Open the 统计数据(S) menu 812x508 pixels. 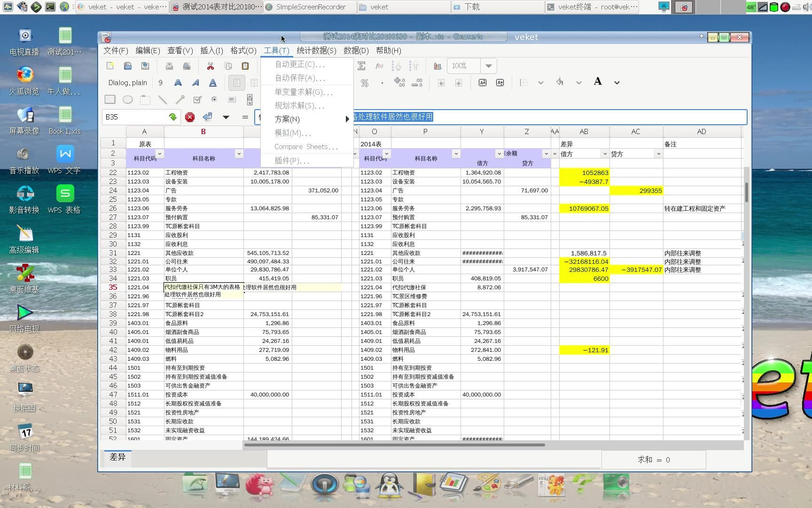point(316,50)
